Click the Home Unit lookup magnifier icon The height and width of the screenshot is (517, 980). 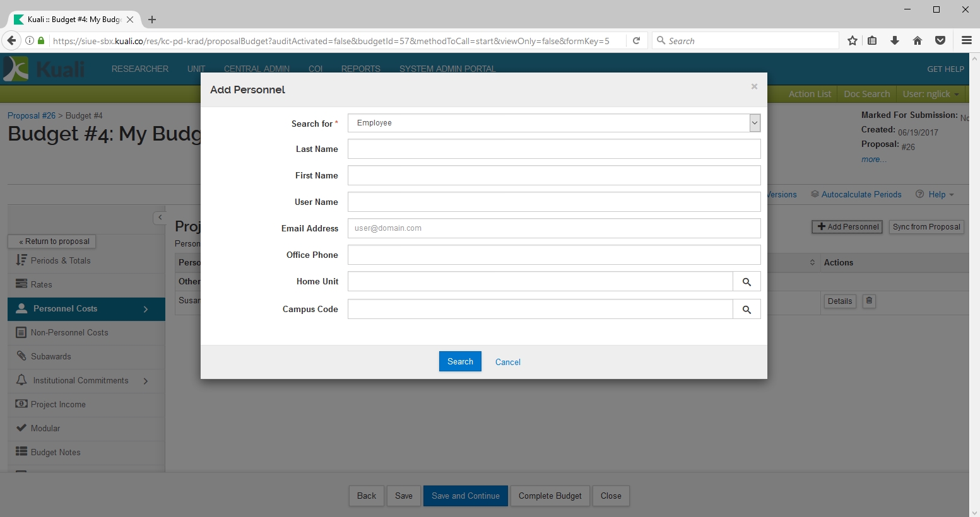(747, 282)
